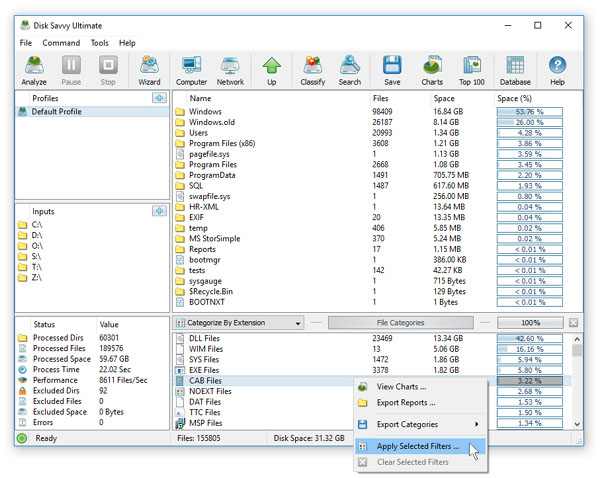Image resolution: width=600 pixels, height=478 pixels.
Task: Open the Categorize By Extension dropdown
Action: (238, 324)
